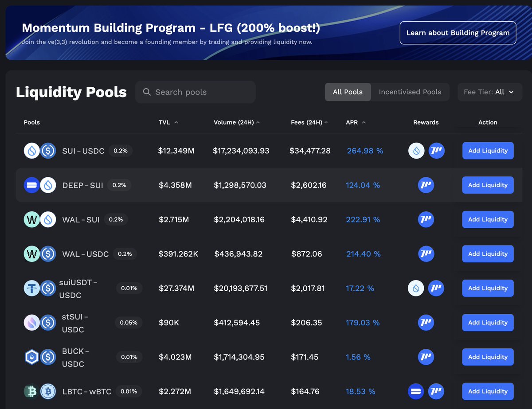Click the Momentum reward icon in stSUI-USDC row
Viewport: 532px width, 409px height.
click(x=426, y=323)
